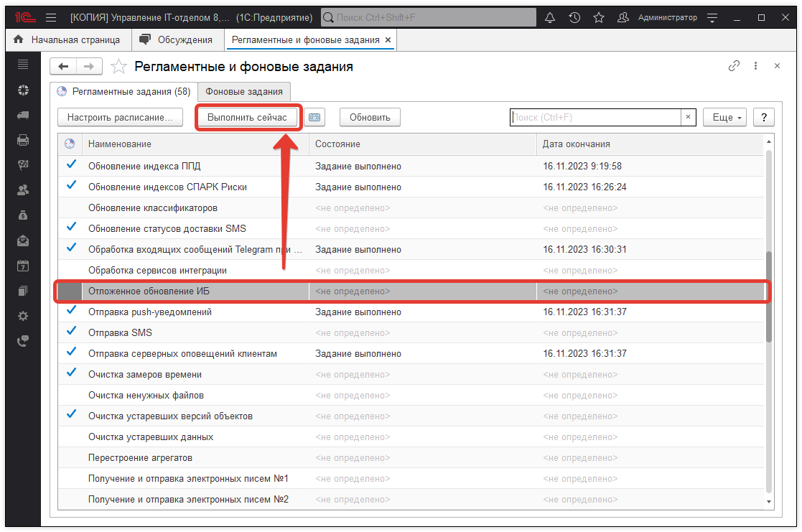Open the Еще dropdown menu

[x=724, y=117]
